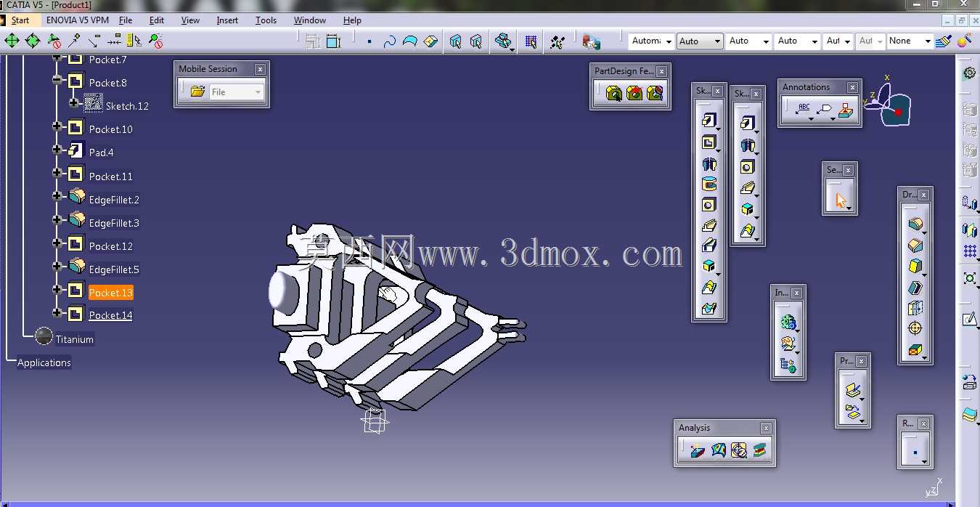Select the Shaft tool in first Sketch-Based toolbar
The height and width of the screenshot is (507, 980).
[709, 164]
